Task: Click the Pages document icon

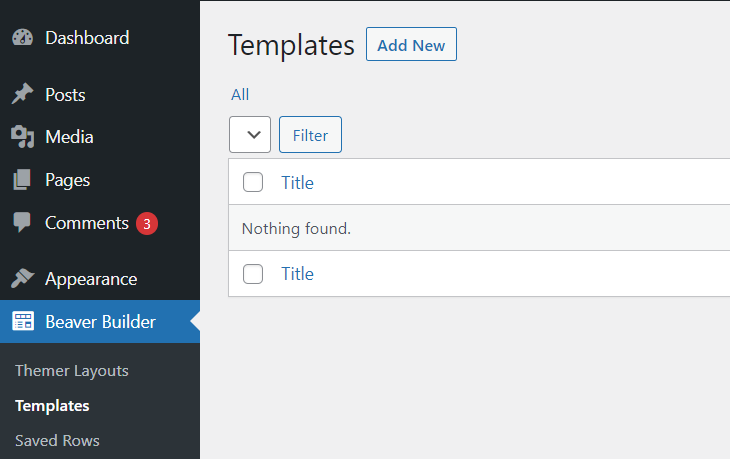Action: pos(22,180)
